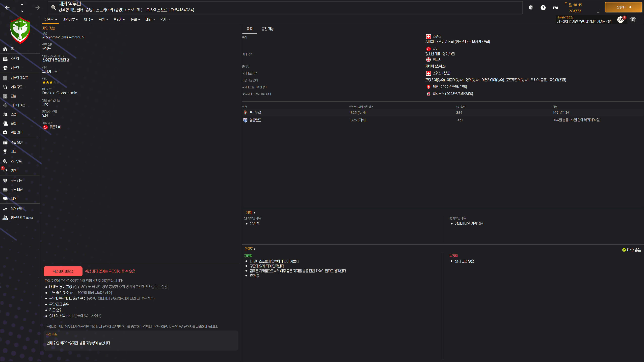Click the back arrow navigation icon
The image size is (644, 362).
tap(7, 8)
